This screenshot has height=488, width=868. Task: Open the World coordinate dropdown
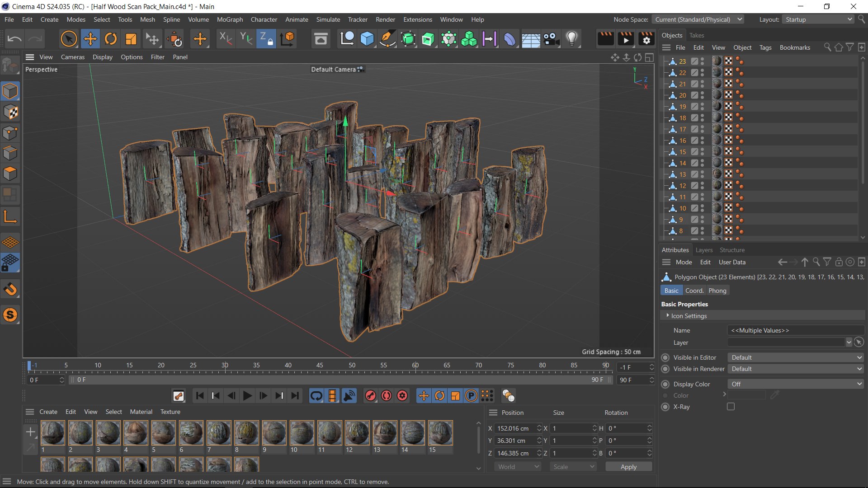[x=518, y=467]
